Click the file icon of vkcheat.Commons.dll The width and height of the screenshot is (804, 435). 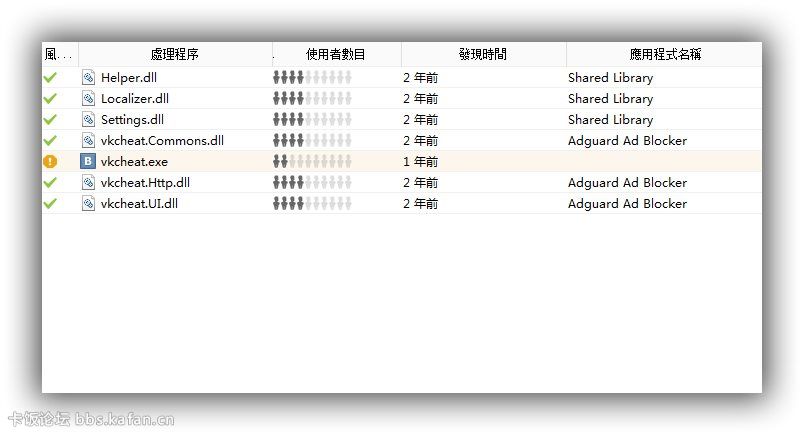point(88,141)
